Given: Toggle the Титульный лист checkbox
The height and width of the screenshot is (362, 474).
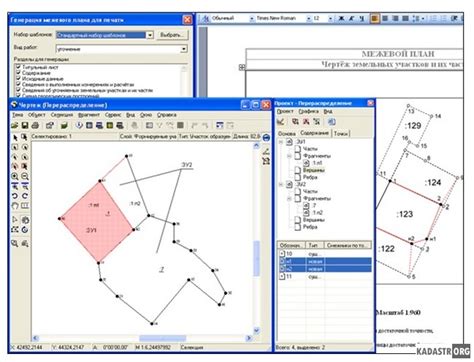Looking at the screenshot, I should click(x=18, y=67).
